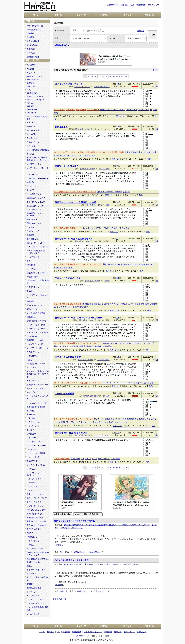
Task: Click the Hameln site logo
Action: coord(40,6)
